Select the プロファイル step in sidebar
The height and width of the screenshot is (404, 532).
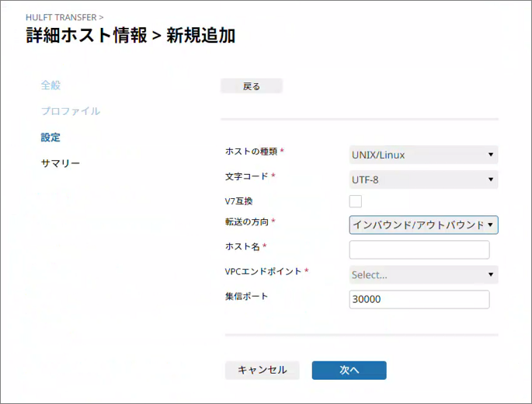coord(70,111)
